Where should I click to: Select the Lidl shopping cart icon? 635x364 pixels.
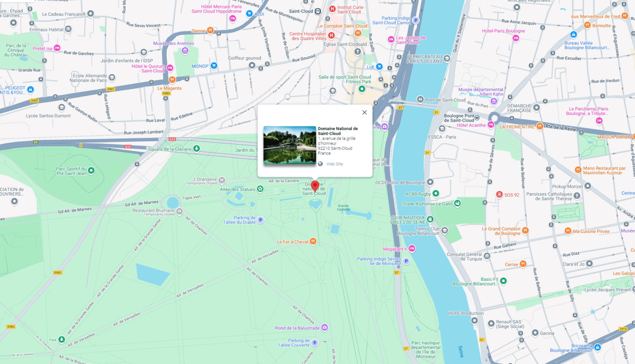379,66
